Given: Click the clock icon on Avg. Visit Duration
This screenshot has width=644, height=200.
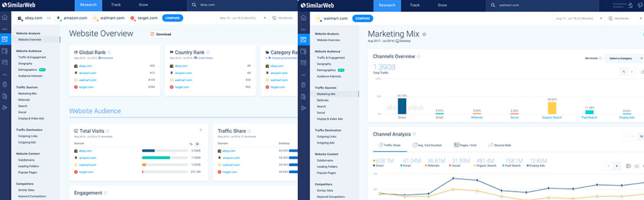Looking at the screenshot, I should 415,145.
